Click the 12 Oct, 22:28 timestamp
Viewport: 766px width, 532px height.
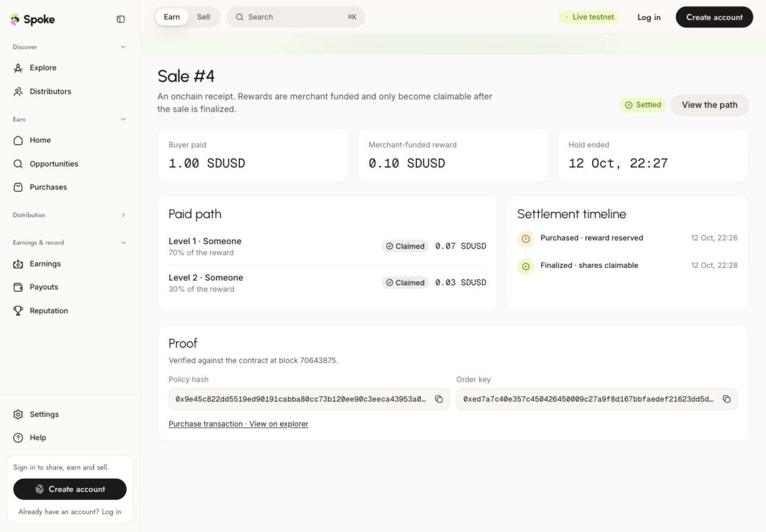(714, 265)
